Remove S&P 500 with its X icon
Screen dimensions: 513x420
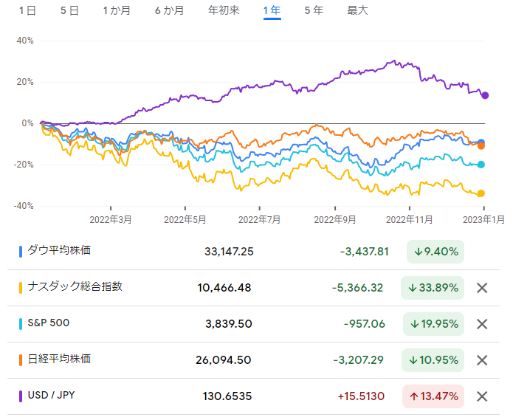click(x=482, y=324)
